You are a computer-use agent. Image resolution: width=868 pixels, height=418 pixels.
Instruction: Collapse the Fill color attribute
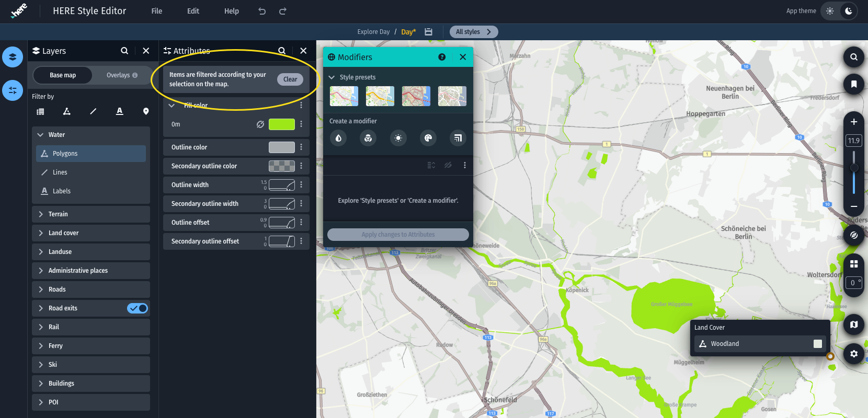click(x=172, y=106)
